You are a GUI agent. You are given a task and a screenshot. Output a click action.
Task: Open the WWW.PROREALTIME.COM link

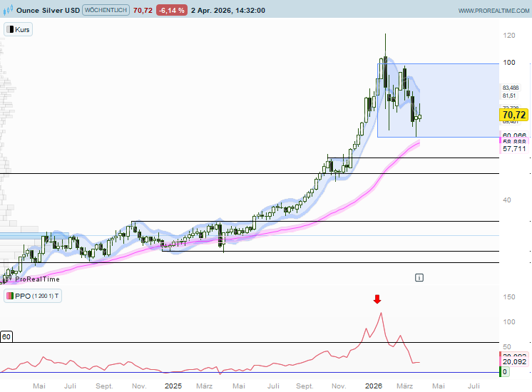tap(492, 11)
